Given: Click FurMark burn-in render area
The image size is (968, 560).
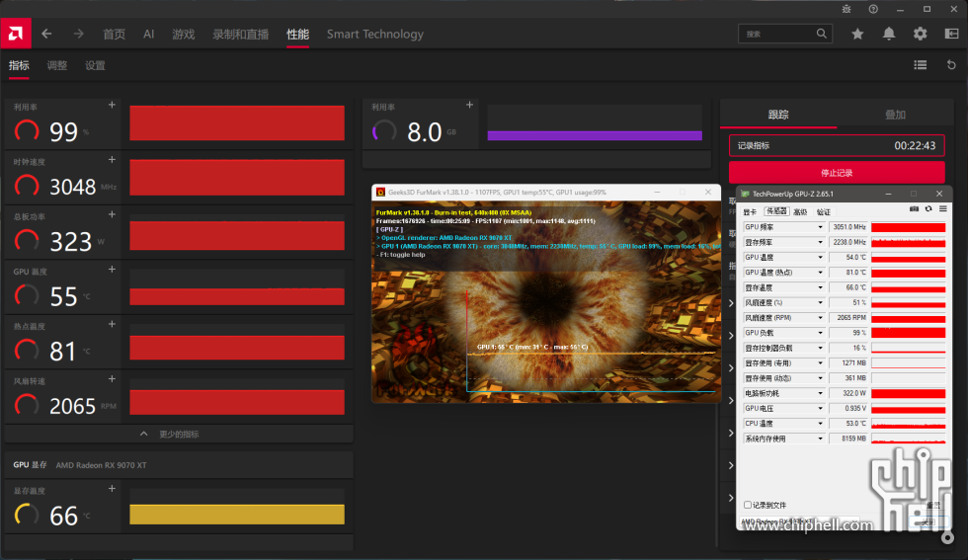Looking at the screenshot, I should tap(545, 302).
